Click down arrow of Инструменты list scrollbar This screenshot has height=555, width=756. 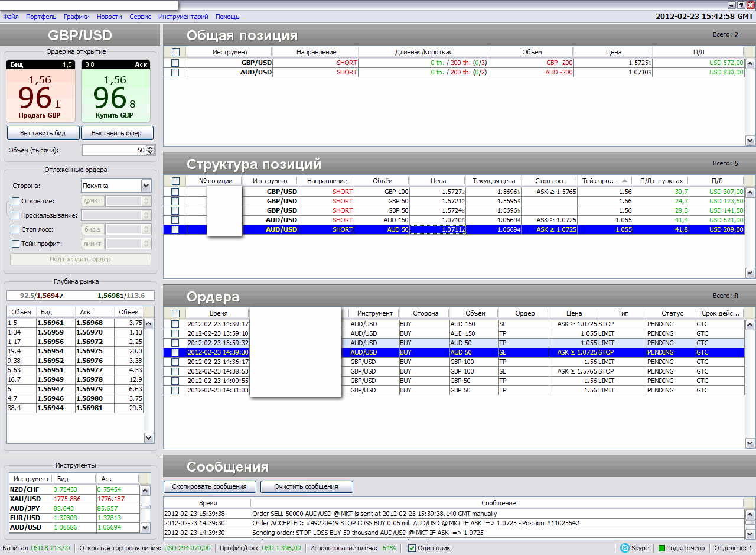[145, 527]
